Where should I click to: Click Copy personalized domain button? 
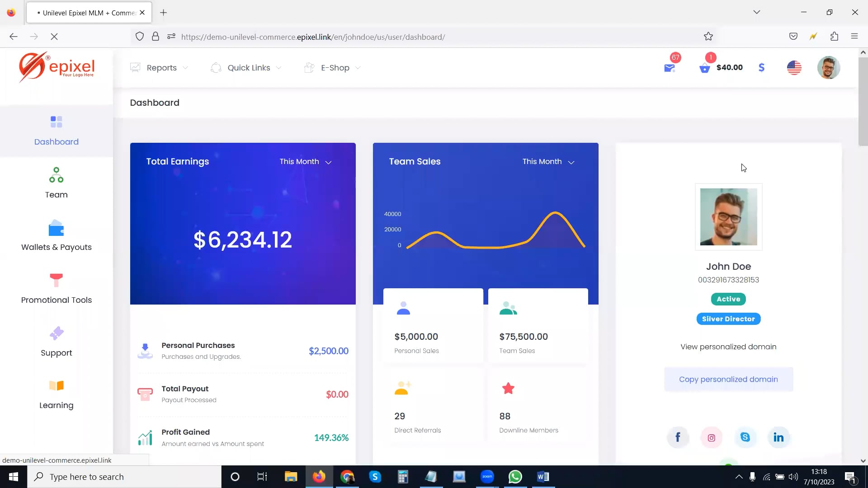pos(728,379)
